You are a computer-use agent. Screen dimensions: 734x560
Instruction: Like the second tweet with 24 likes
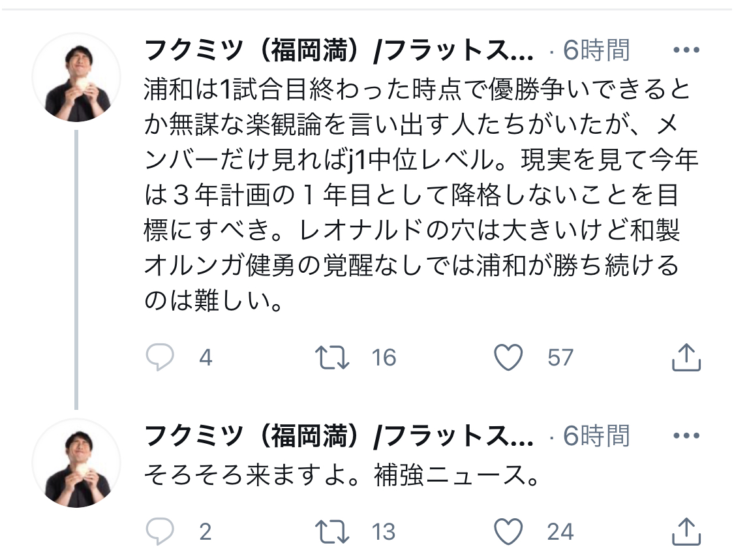tap(508, 531)
